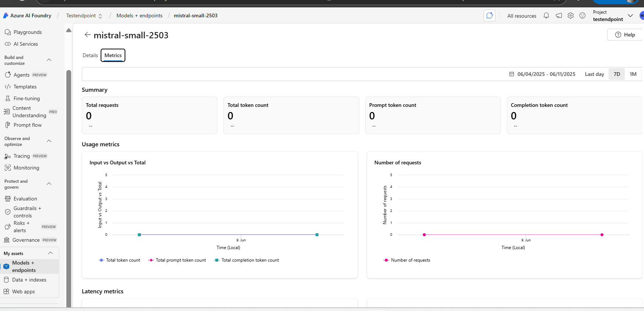Toggle Total token count legend series

(119, 260)
